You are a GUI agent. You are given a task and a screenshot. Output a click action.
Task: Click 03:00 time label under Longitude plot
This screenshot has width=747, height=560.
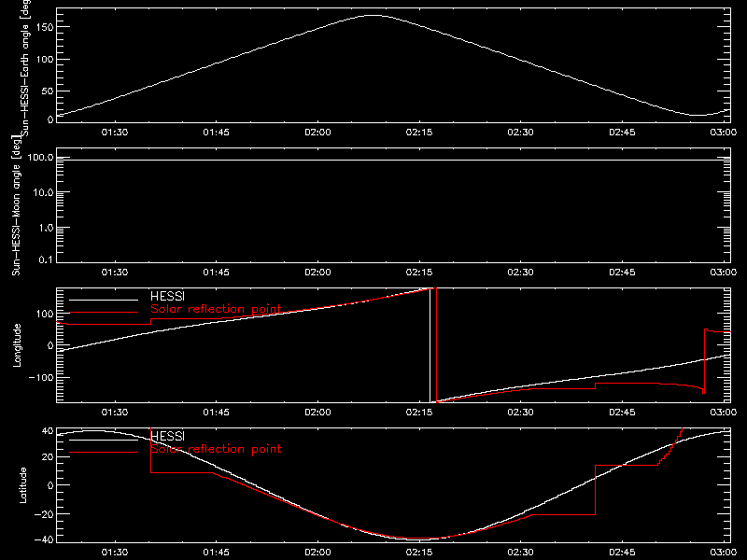[x=724, y=413]
